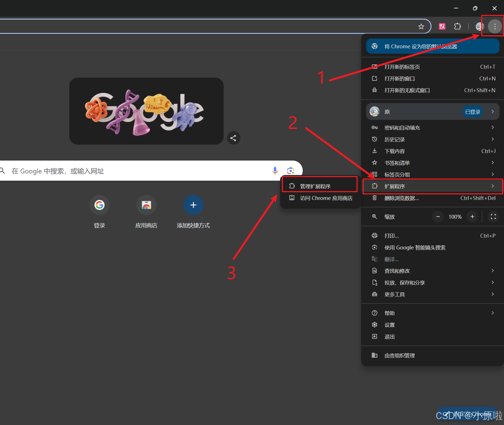Open a new incognito window
Viewport: 504px width, 425px height.
(x=433, y=90)
